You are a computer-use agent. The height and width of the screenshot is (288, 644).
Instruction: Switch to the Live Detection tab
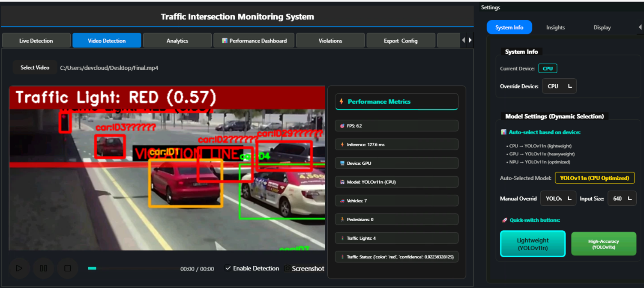(36, 41)
